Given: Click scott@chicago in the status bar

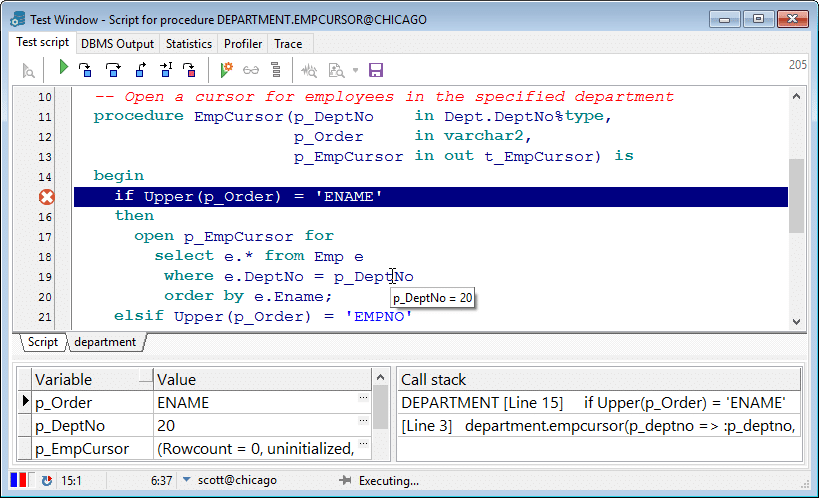Looking at the screenshot, I should point(237,480).
